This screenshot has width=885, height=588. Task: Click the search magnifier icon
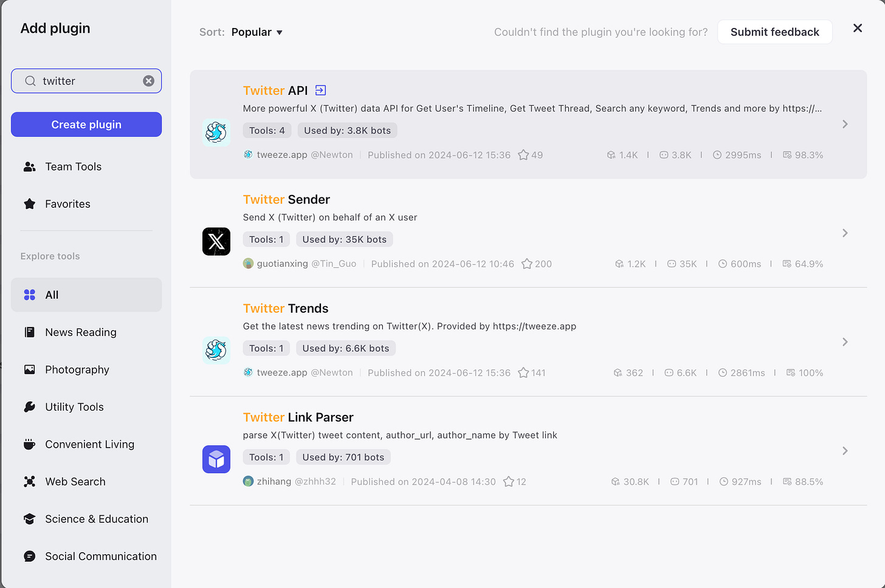30,81
